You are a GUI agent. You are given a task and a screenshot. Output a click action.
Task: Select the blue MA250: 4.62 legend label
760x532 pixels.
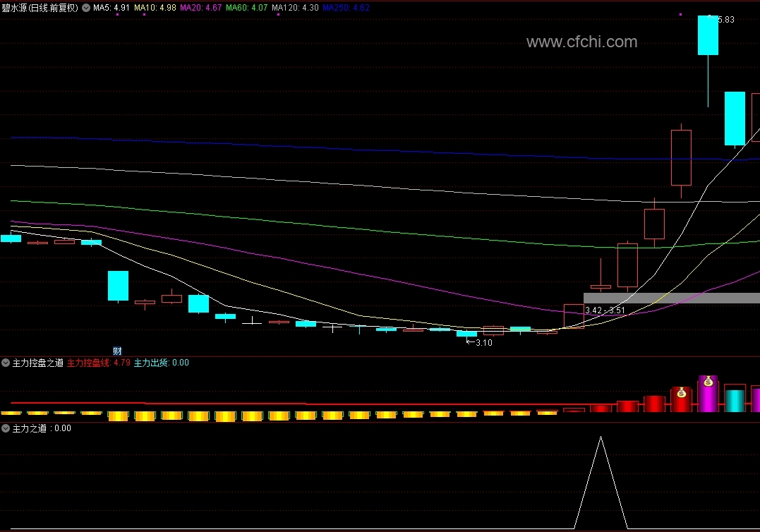pyautogui.click(x=346, y=8)
